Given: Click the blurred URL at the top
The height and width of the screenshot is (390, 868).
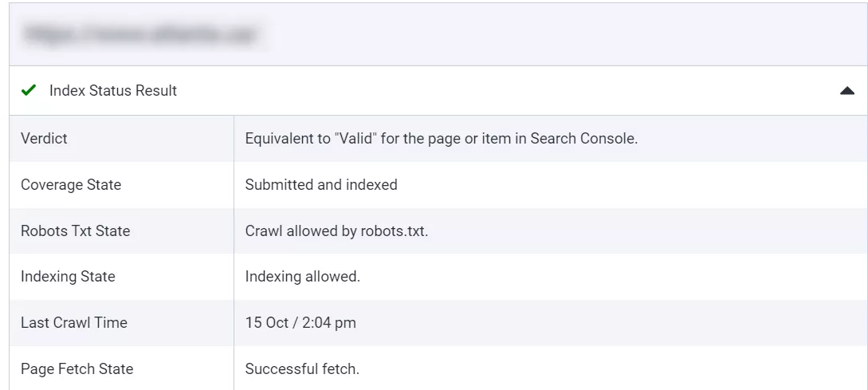Looking at the screenshot, I should [139, 34].
